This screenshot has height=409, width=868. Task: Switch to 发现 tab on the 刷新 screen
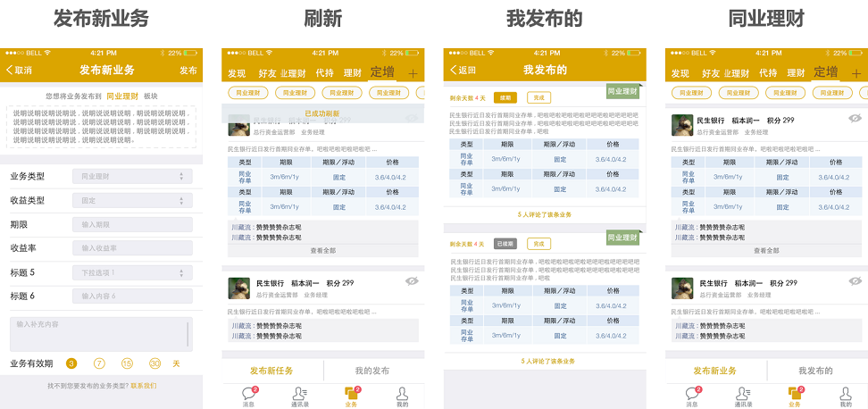[237, 73]
